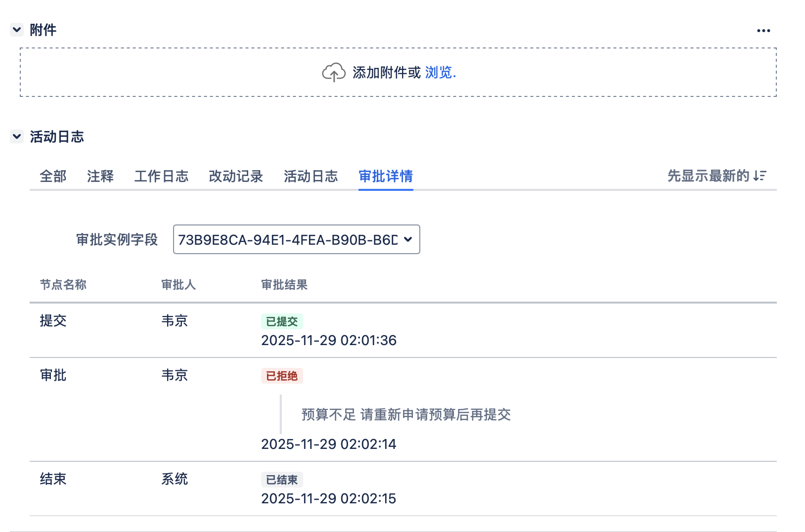
Task: Open the 工作日志 tab
Action: point(161,176)
